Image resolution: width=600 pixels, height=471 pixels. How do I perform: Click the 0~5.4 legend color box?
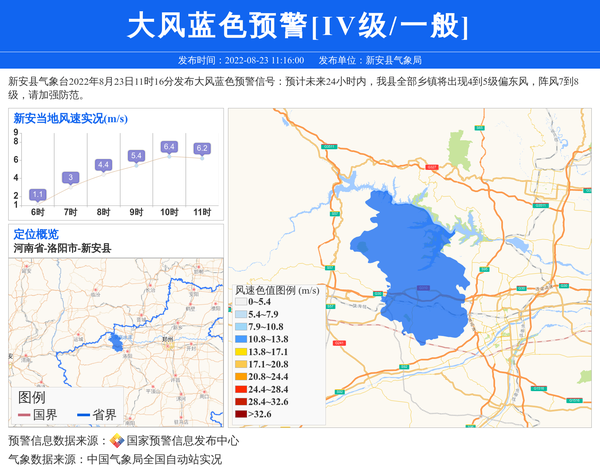click(240, 302)
